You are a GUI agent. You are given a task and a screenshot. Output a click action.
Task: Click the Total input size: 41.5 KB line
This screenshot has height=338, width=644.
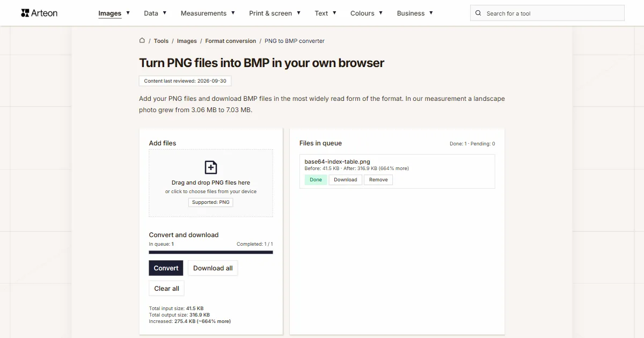pyautogui.click(x=176, y=308)
